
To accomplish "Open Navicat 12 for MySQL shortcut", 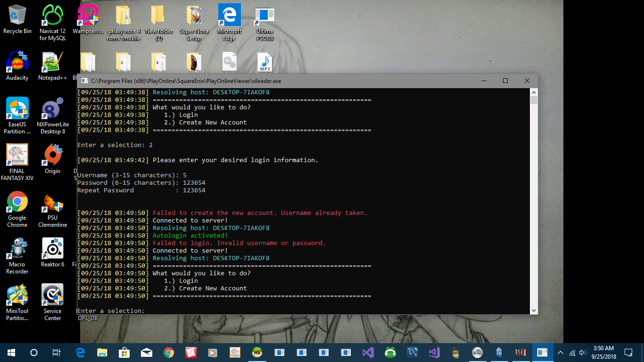I will (52, 16).
